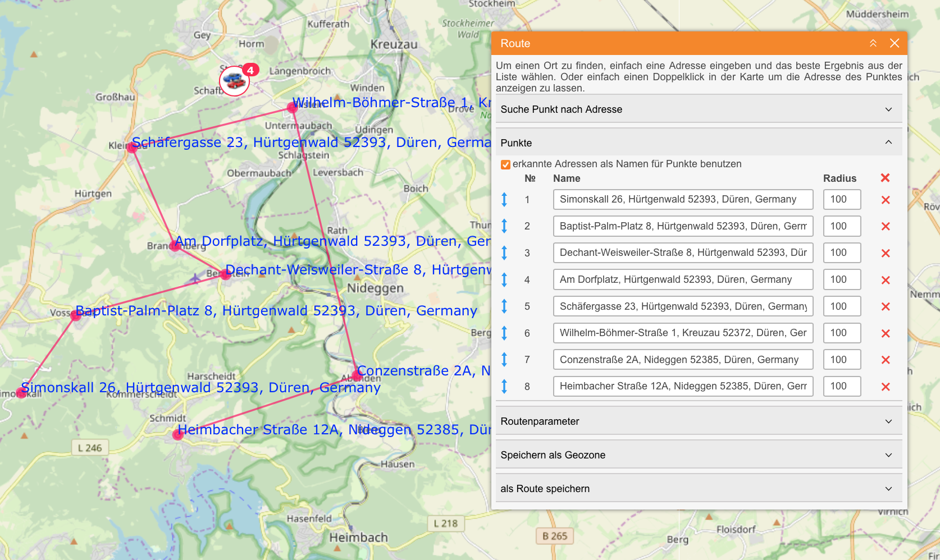Image resolution: width=940 pixels, height=560 pixels.
Task: Close the Route panel
Action: click(x=895, y=43)
